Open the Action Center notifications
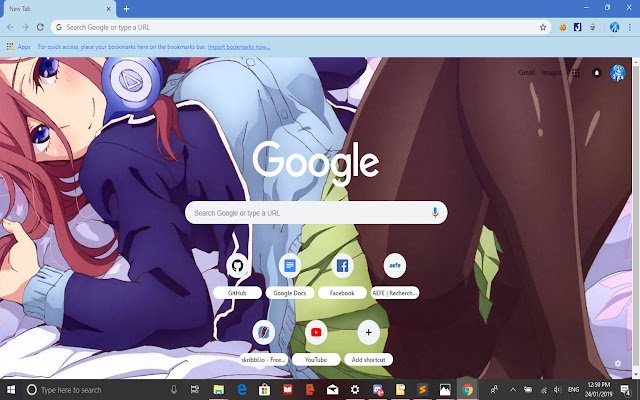This screenshot has width=640, height=400. (x=625, y=390)
